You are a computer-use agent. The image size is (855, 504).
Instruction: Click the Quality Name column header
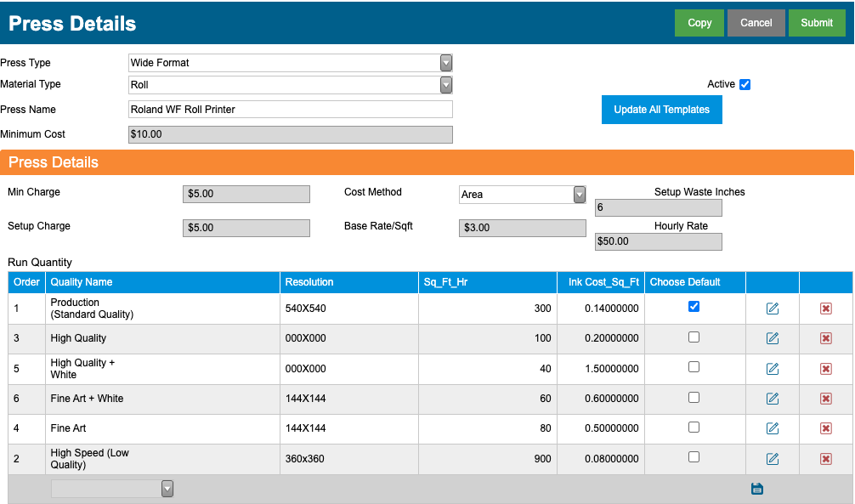click(x=82, y=282)
